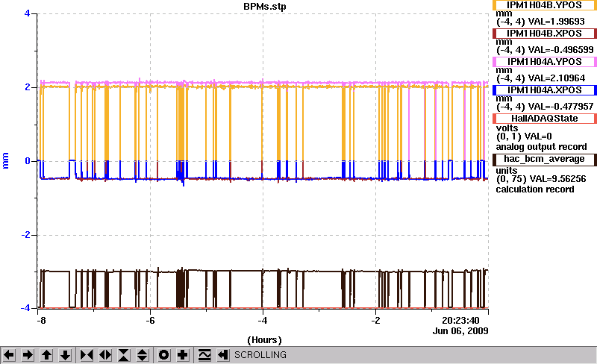597x364 pixels.
Task: Click the 'units' text under hac_bcm_average
Action: tap(507, 171)
